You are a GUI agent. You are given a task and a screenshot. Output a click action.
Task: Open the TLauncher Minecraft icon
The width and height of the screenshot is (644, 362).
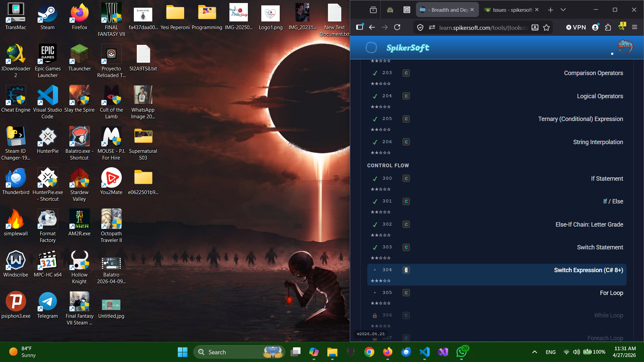79,58
